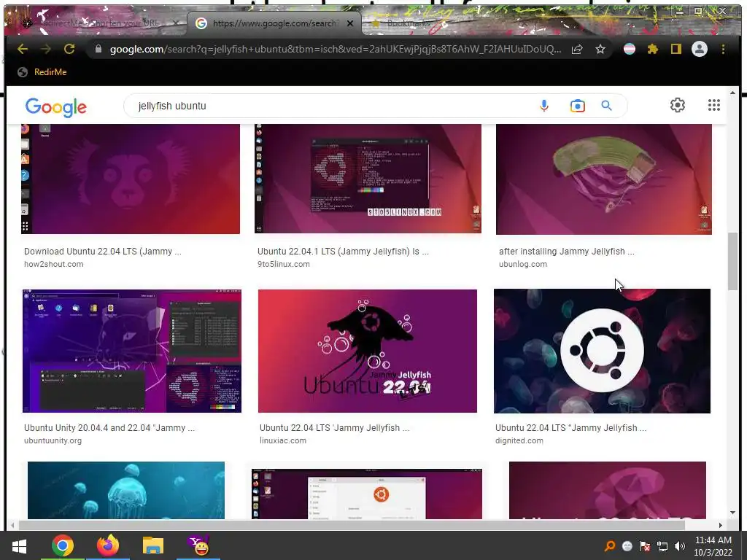Switch to the Bookmarks tab
Viewport: 747px width, 560px height.
click(409, 23)
